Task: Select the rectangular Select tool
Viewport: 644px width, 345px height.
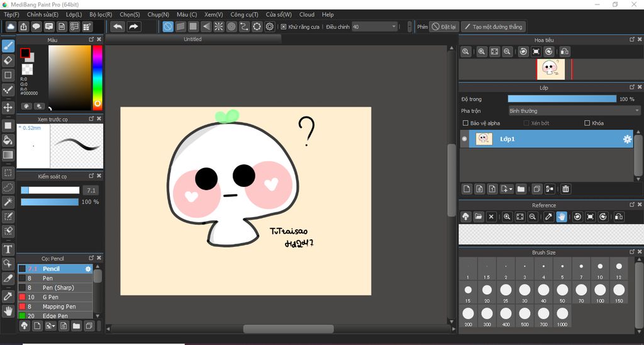Action: click(x=8, y=172)
